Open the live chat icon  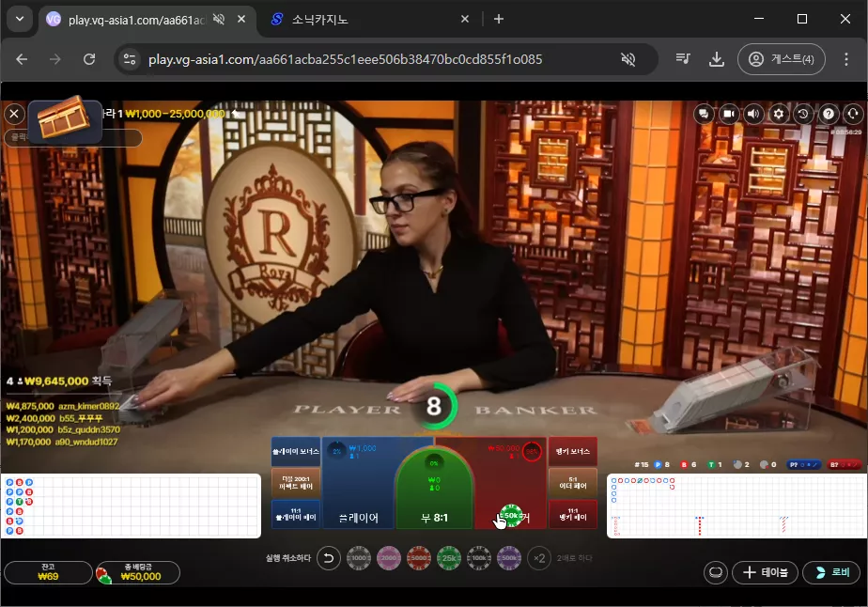pyautogui.click(x=704, y=114)
